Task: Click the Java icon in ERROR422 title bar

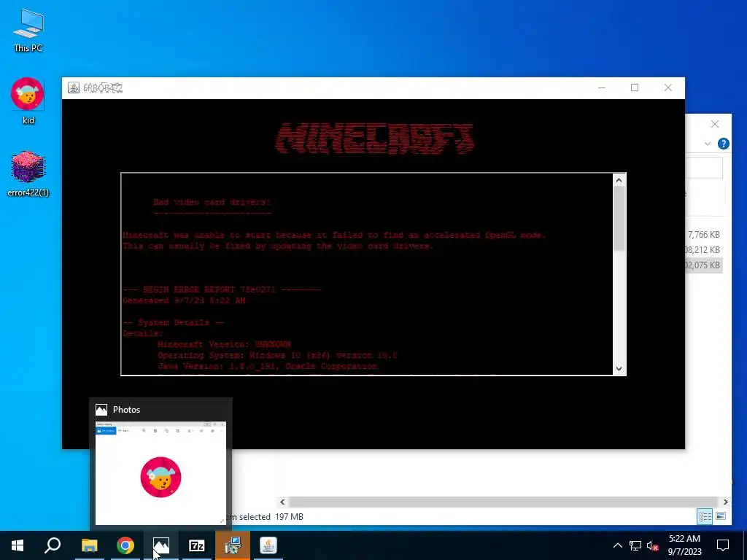Action: 74,87
